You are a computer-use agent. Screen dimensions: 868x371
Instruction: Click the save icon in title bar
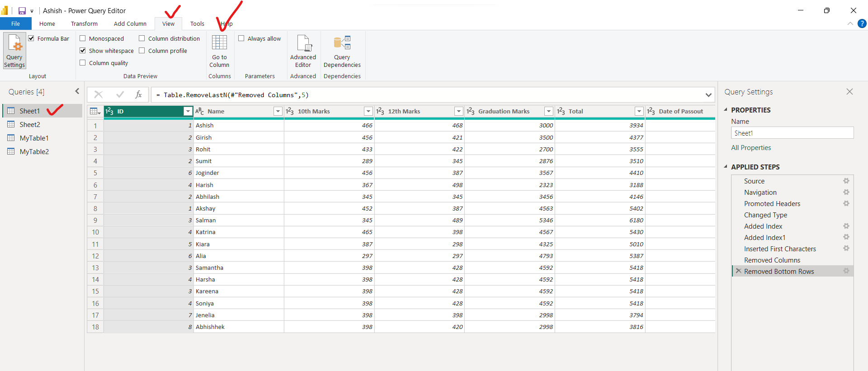tap(22, 11)
